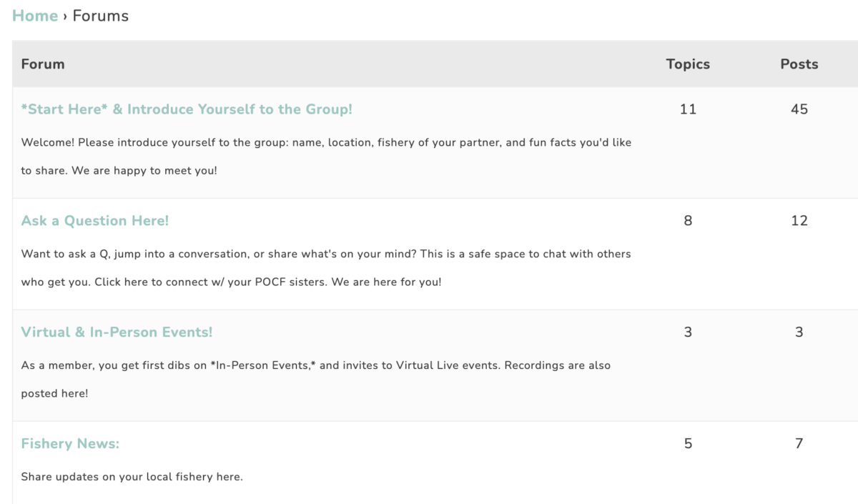
Task: Open the Ask a Question Here! forum
Action: coord(94,220)
